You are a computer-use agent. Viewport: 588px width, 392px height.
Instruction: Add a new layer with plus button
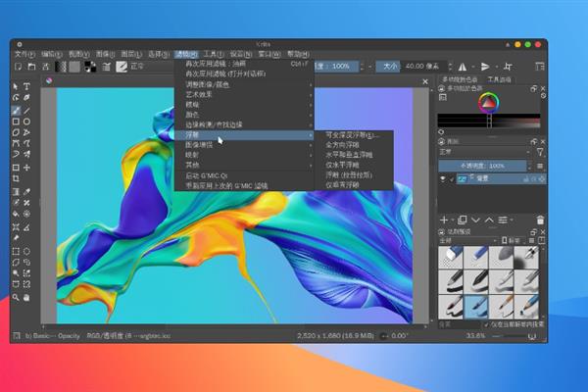coord(444,220)
